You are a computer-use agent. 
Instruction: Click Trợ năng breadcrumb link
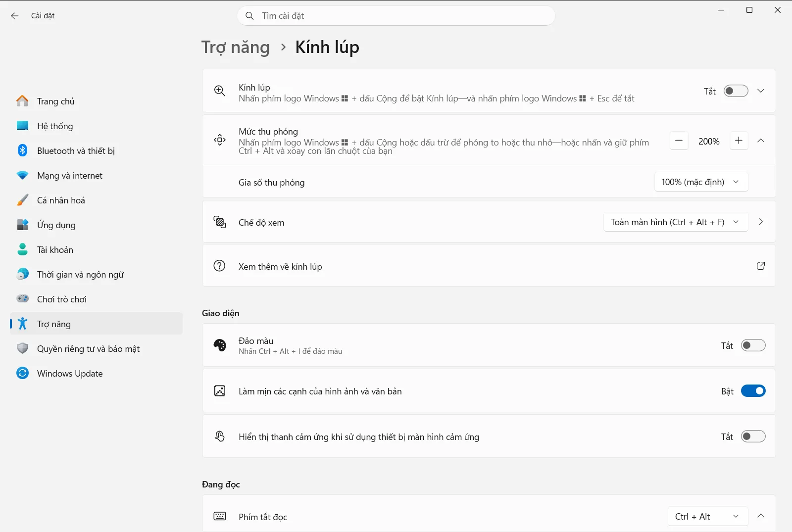(236, 47)
